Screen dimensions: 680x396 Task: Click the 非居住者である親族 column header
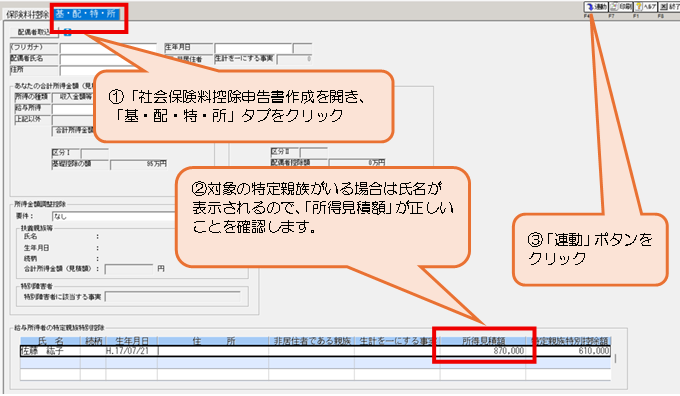pos(311,341)
